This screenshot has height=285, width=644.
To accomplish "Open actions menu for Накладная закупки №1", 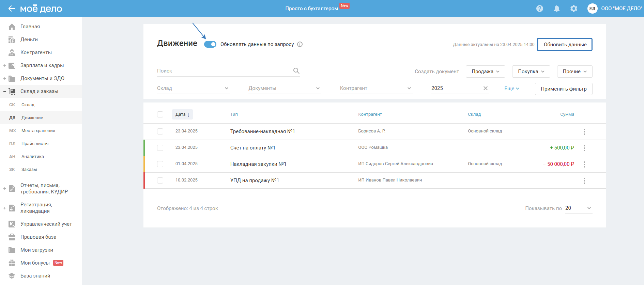I will pyautogui.click(x=584, y=164).
